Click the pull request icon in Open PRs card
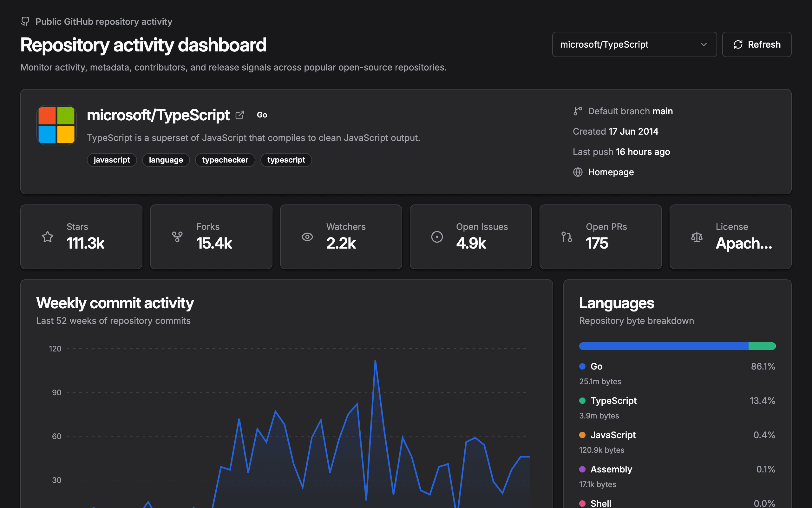This screenshot has width=812, height=508. (567, 237)
